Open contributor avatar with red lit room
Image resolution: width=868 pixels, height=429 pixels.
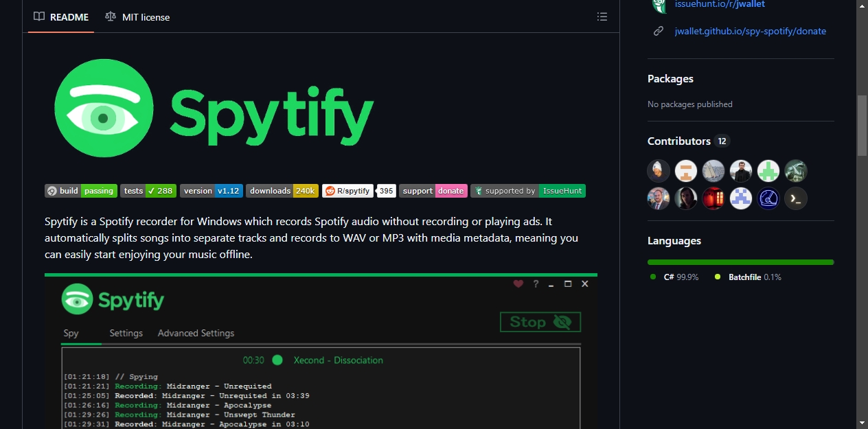point(713,198)
